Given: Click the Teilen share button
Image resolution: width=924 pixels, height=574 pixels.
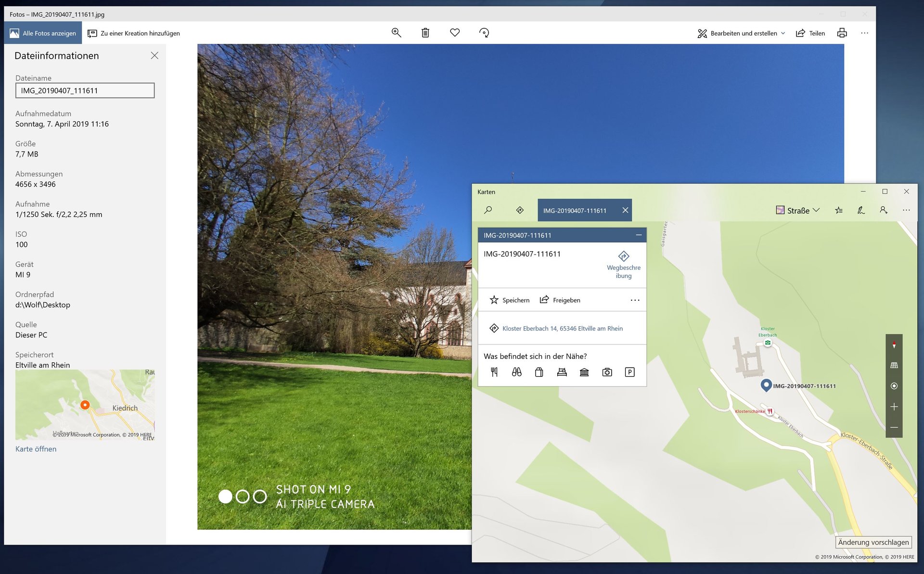Looking at the screenshot, I should pos(810,33).
